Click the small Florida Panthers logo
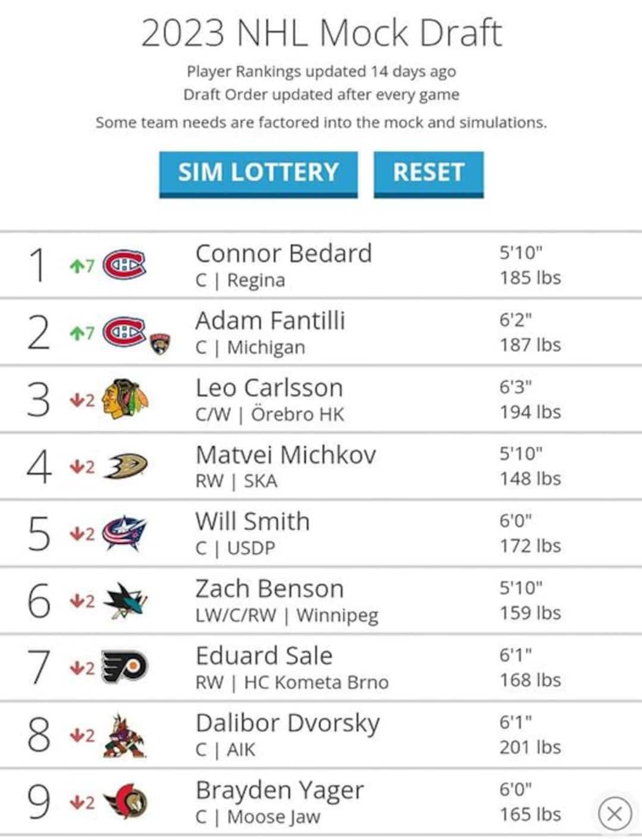This screenshot has width=642, height=840. [x=159, y=344]
